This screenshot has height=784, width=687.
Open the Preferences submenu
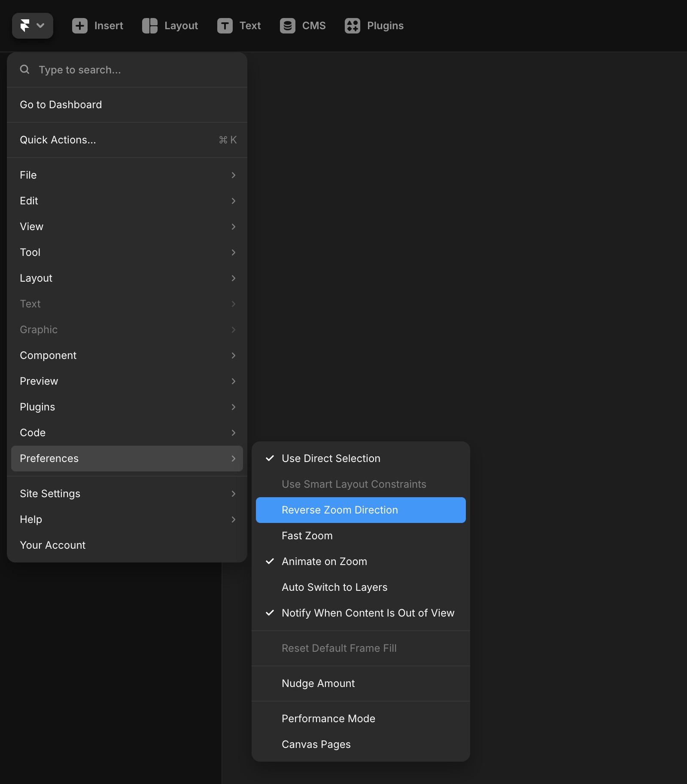(127, 459)
